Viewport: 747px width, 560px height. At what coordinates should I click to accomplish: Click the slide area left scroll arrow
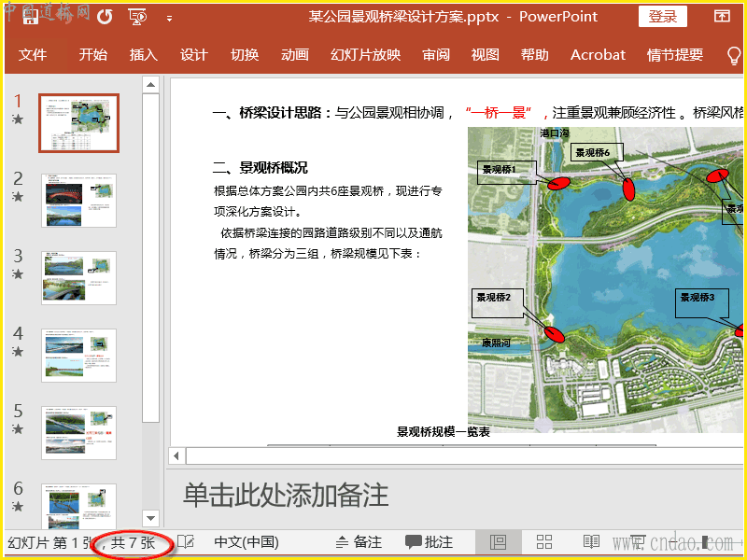coord(176,455)
